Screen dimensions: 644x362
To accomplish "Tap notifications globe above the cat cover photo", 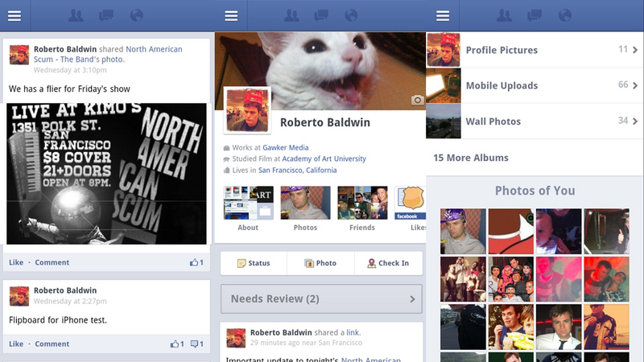I will click(351, 15).
